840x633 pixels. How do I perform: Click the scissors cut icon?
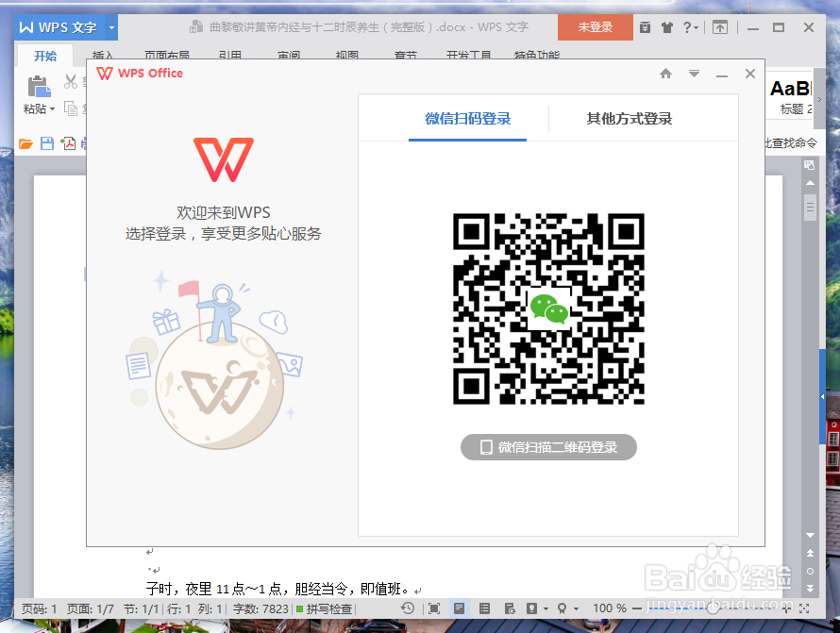(70, 81)
